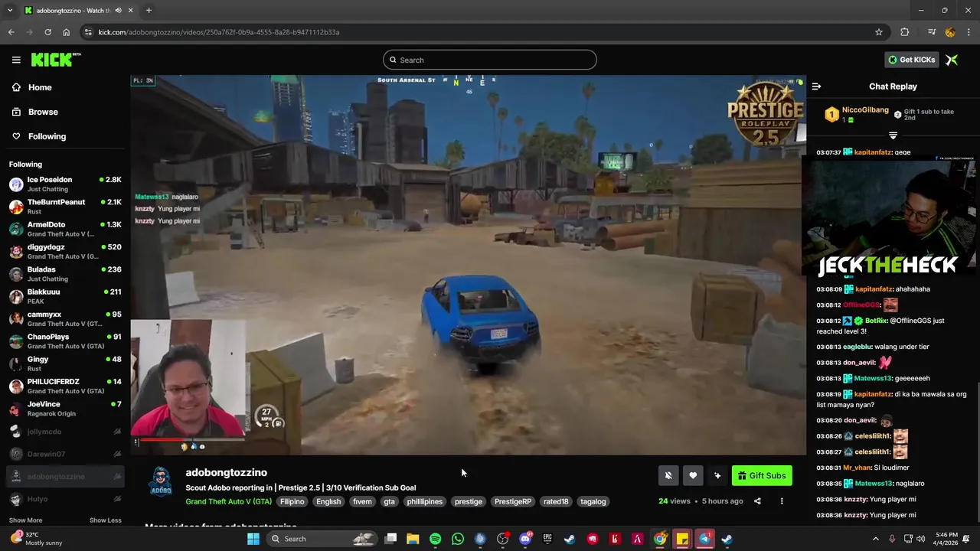Image resolution: width=980 pixels, height=551 pixels.
Task: Open ArmelDoto channel
Action: click(65, 229)
